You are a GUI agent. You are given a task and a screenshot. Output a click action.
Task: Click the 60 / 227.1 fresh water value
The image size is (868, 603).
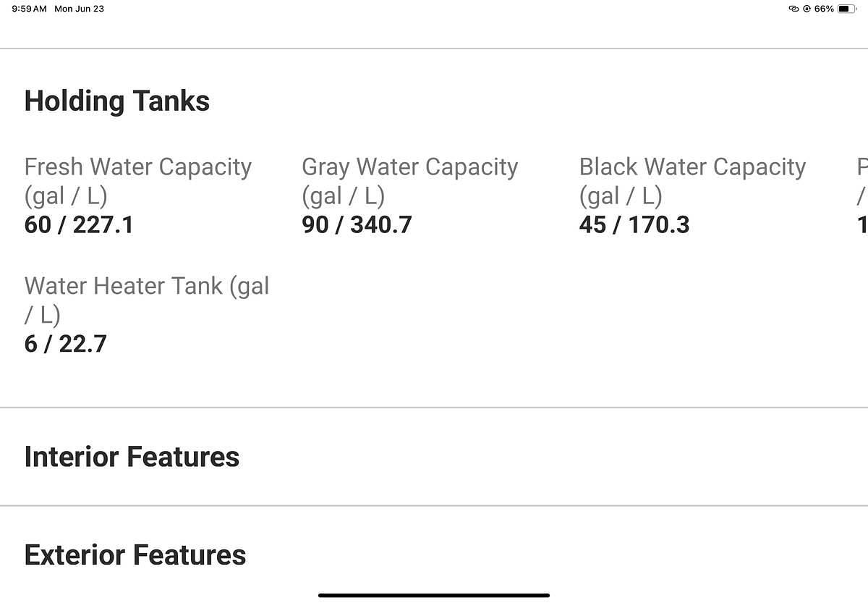(79, 225)
